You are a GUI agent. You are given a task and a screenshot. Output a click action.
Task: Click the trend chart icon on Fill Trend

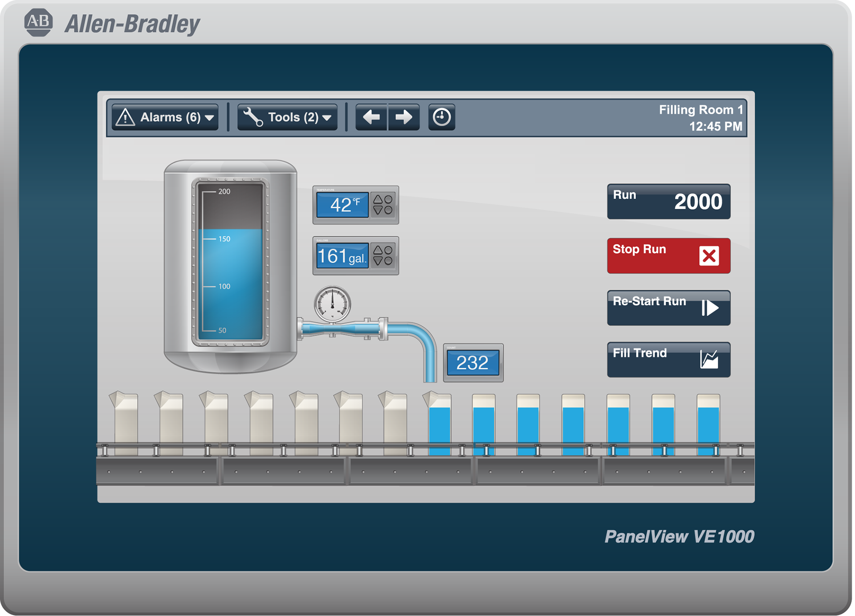[x=709, y=359]
